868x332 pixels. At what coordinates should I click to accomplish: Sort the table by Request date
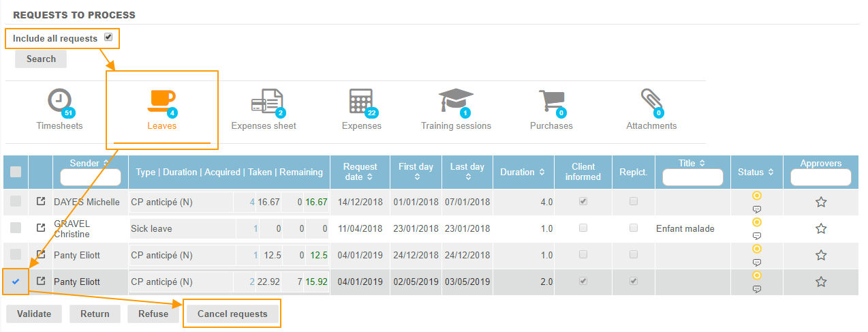coord(360,172)
